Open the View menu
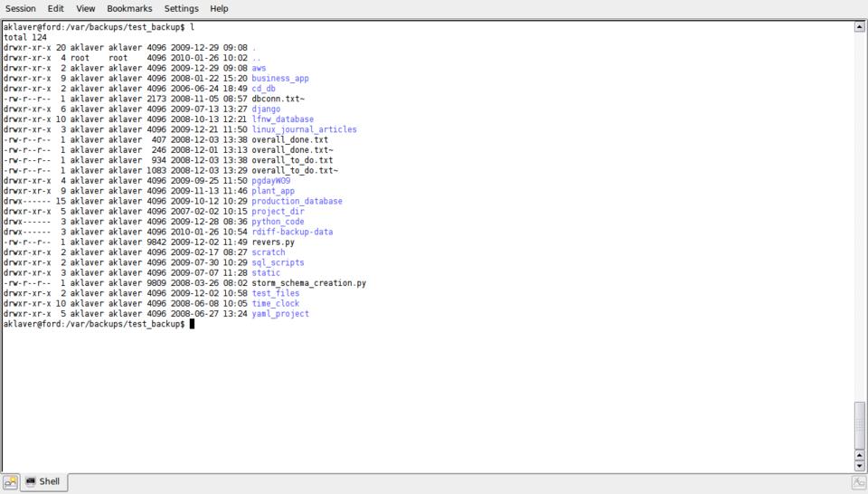 click(85, 8)
